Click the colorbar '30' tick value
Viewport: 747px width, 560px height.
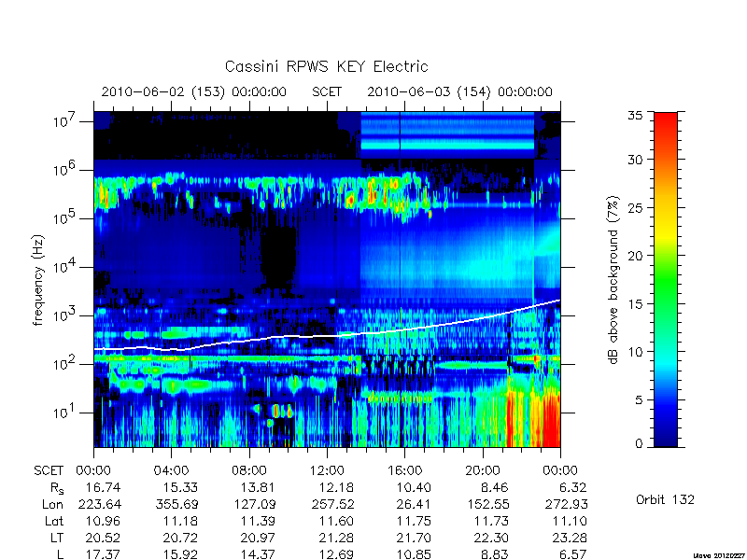pyautogui.click(x=634, y=160)
